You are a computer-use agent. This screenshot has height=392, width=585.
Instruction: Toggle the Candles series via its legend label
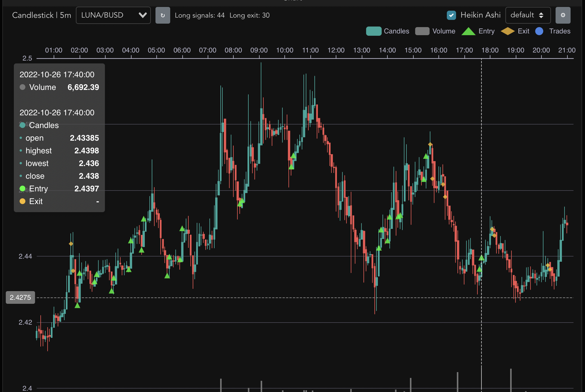coord(396,31)
